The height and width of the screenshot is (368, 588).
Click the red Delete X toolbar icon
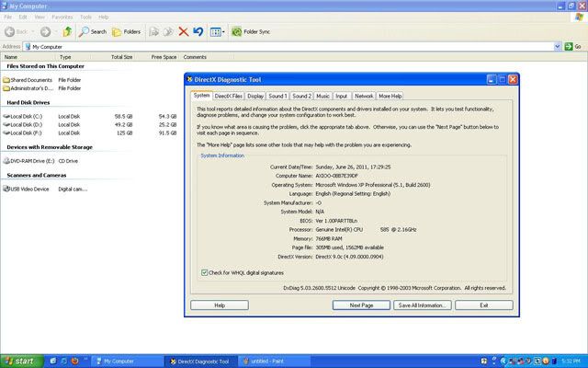click(x=183, y=31)
